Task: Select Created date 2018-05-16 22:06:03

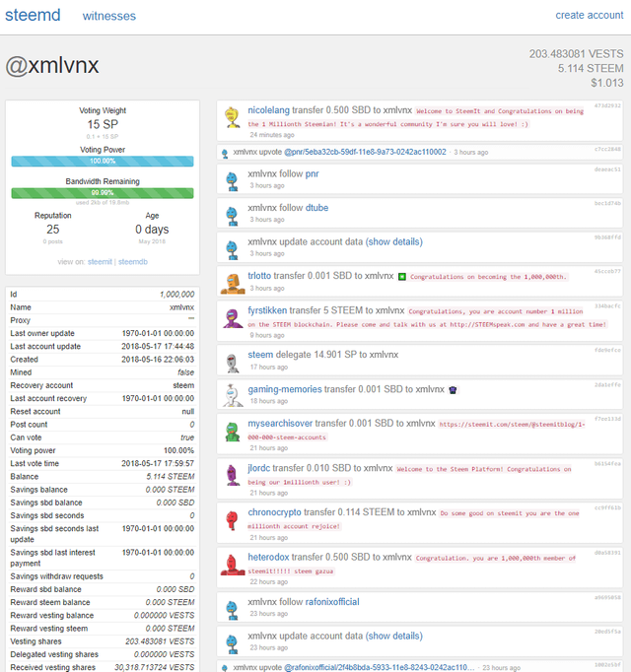Action: click(x=158, y=360)
